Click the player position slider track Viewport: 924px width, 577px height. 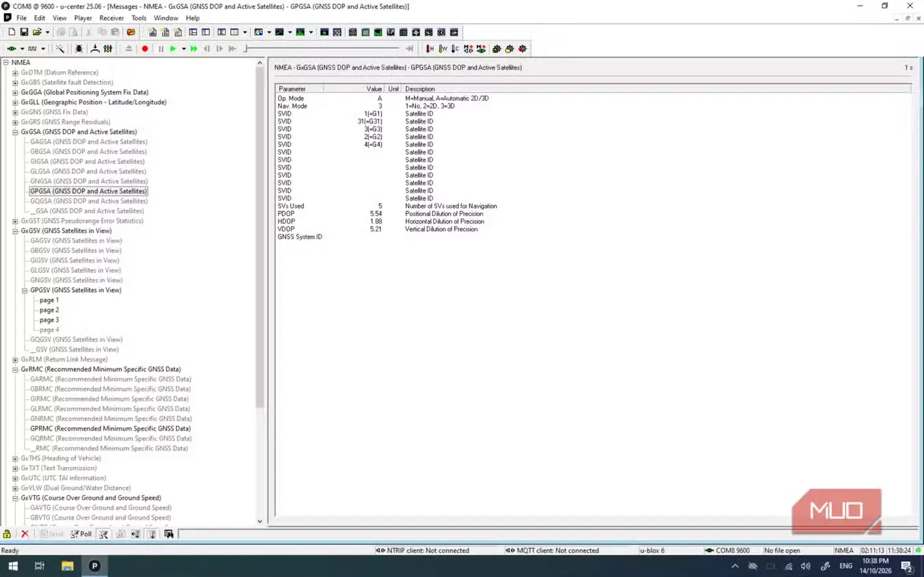pos(321,49)
